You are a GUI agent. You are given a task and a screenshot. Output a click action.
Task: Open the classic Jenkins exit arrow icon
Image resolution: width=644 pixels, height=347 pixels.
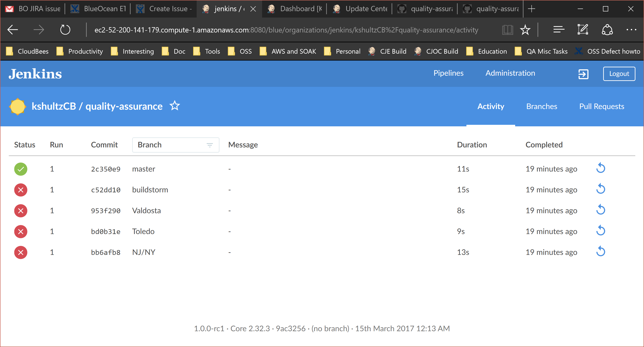tap(583, 74)
